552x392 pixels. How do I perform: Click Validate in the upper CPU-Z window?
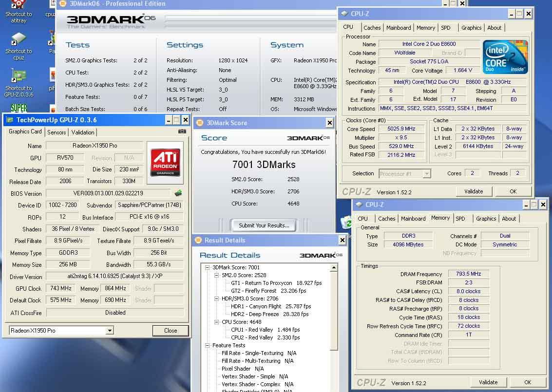(x=474, y=191)
